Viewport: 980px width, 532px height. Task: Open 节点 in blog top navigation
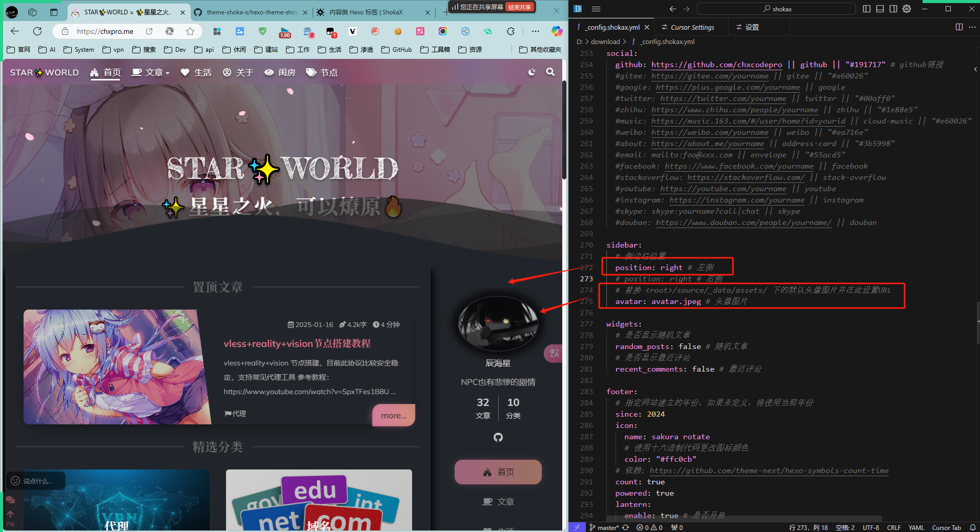(x=322, y=73)
